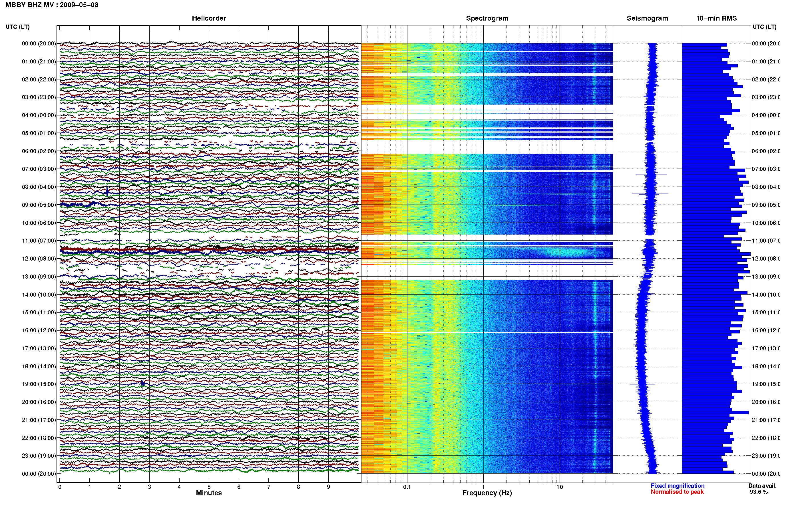Click the Spectrogram panel title
This screenshot has width=812, height=508.
tap(487, 18)
